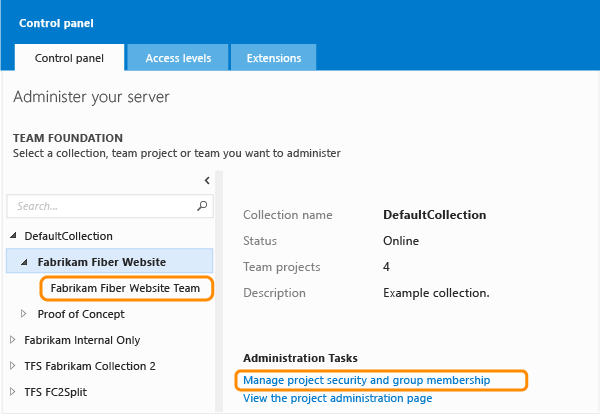This screenshot has height=415, width=600.
Task: Click the Team projects count 4
Action: pyautogui.click(x=386, y=267)
